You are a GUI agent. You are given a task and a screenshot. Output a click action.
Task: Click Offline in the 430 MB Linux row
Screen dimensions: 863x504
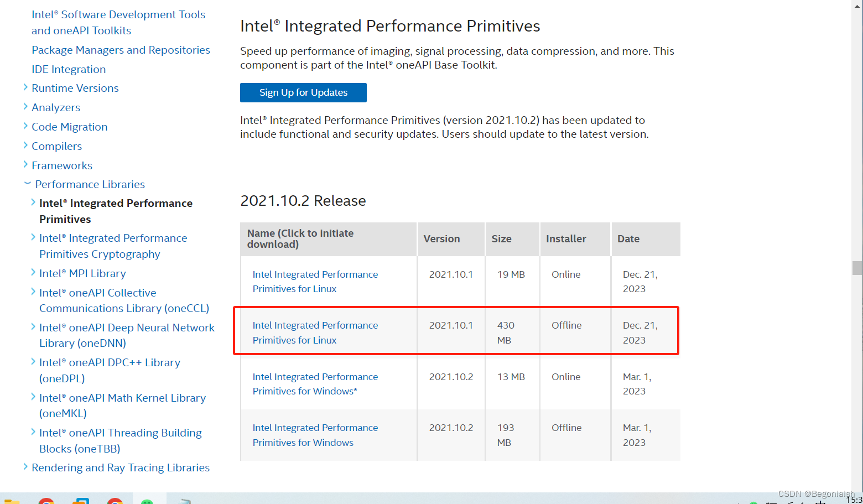coord(566,325)
